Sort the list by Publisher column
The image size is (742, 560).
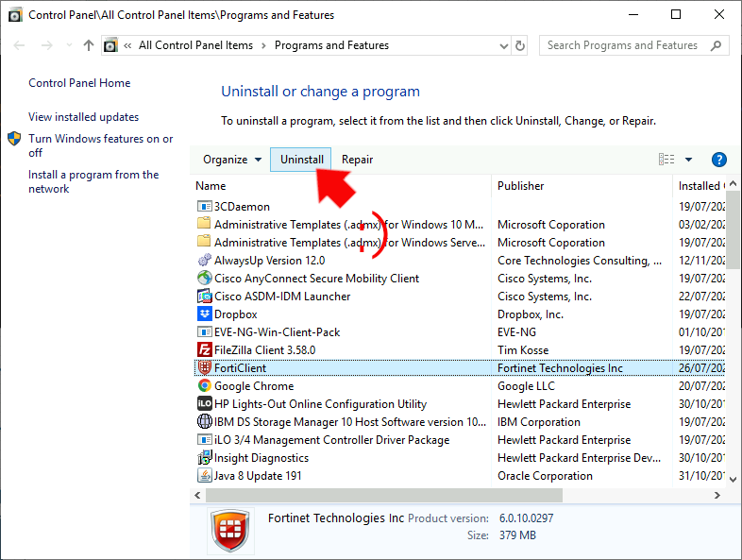coord(521,186)
